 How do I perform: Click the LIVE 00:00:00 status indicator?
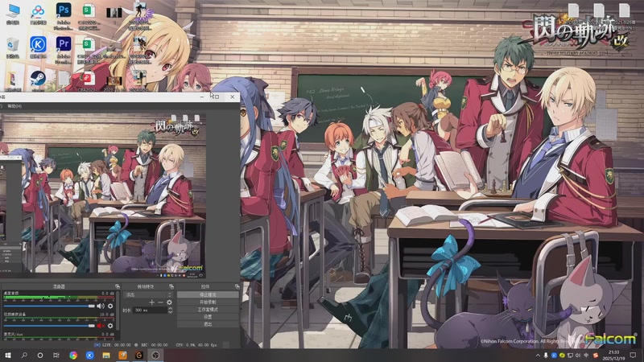[x=113, y=345]
